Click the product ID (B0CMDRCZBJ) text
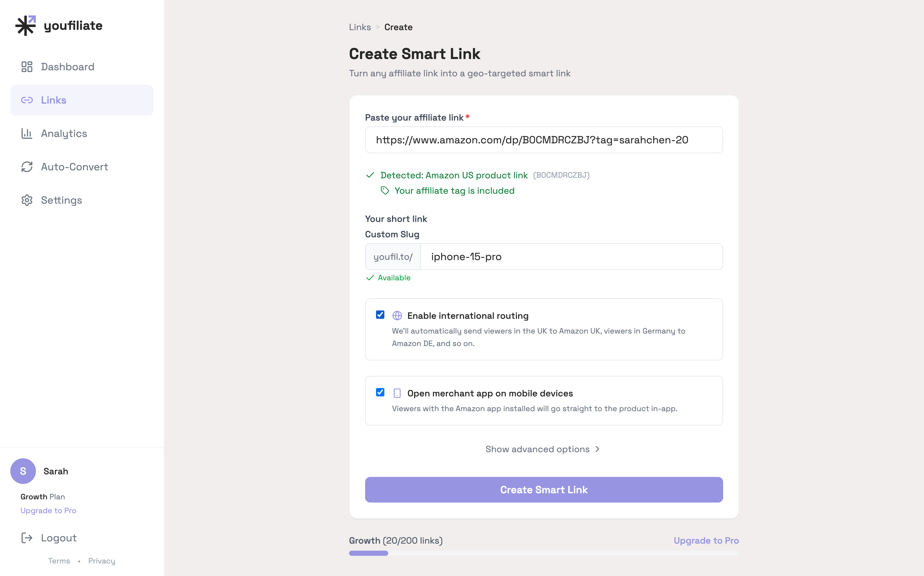Image resolution: width=924 pixels, height=576 pixels. point(561,175)
